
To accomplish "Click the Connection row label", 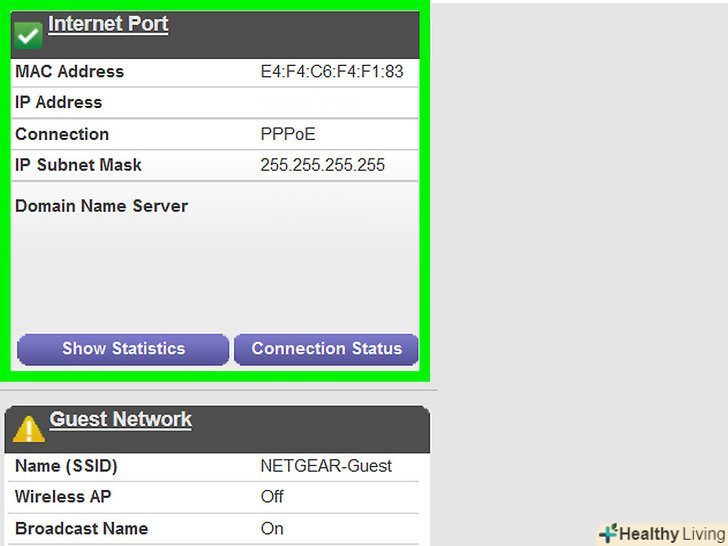I will click(62, 134).
